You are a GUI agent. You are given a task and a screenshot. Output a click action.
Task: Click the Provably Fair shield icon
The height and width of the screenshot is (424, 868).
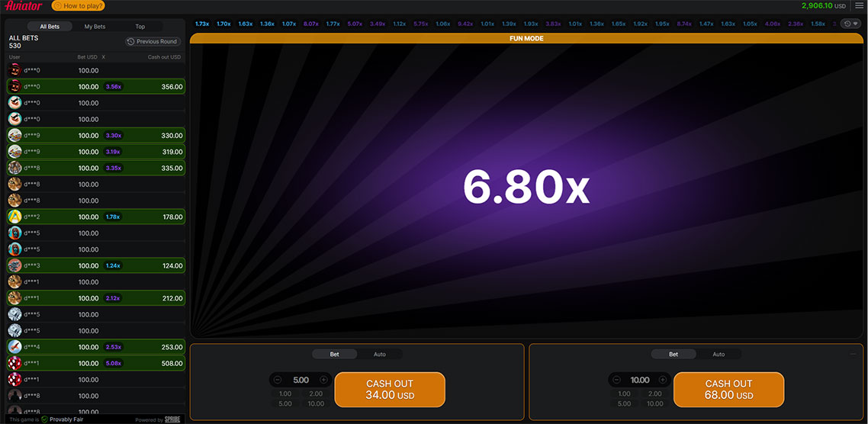45,419
